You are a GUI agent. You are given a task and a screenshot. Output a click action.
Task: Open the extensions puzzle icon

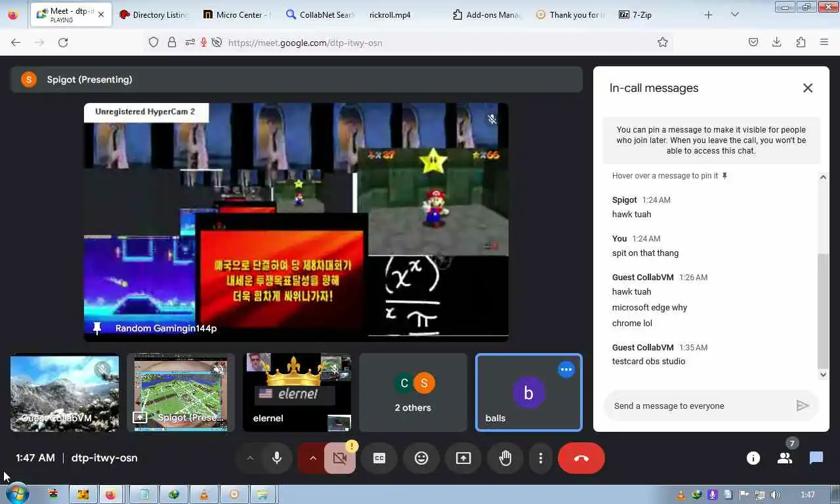(801, 42)
